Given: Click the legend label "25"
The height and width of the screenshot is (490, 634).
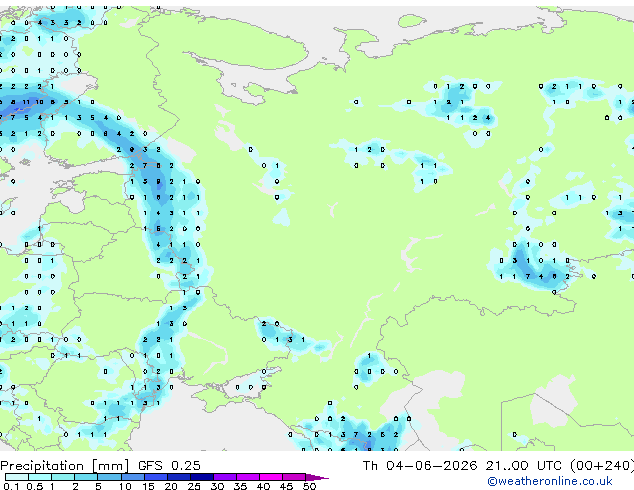Looking at the screenshot, I should tap(194, 486).
